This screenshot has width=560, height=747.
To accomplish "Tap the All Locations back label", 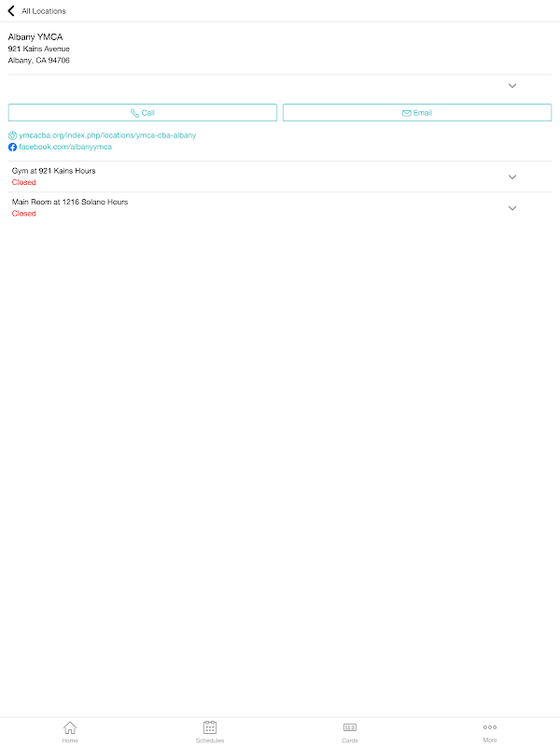I will 44,11.
